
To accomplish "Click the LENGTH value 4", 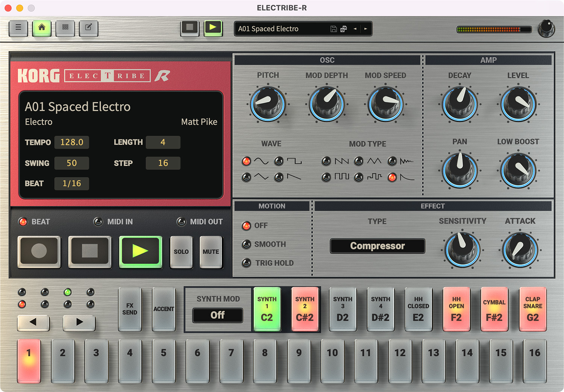I will coord(163,142).
